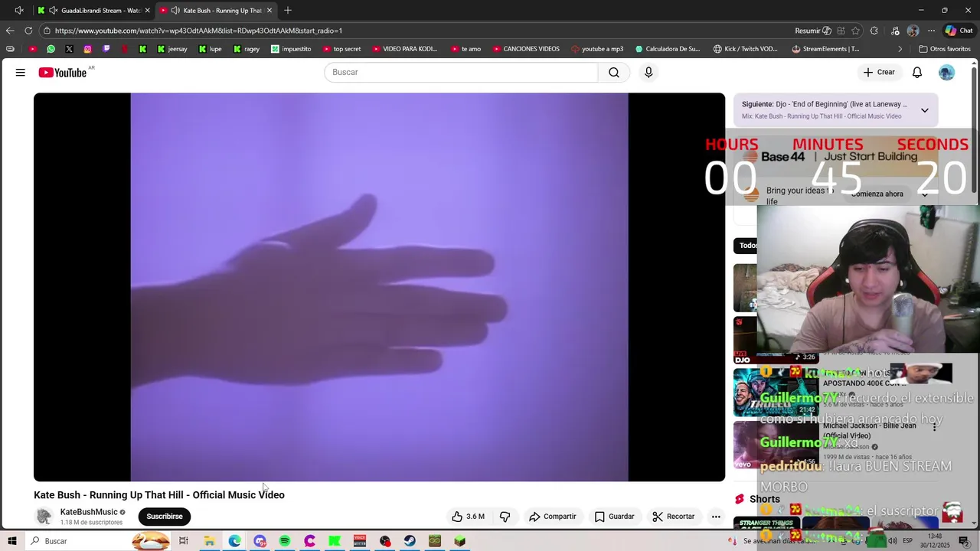Show more bookmarks overflow chevron
The width and height of the screenshot is (980, 551).
click(900, 49)
